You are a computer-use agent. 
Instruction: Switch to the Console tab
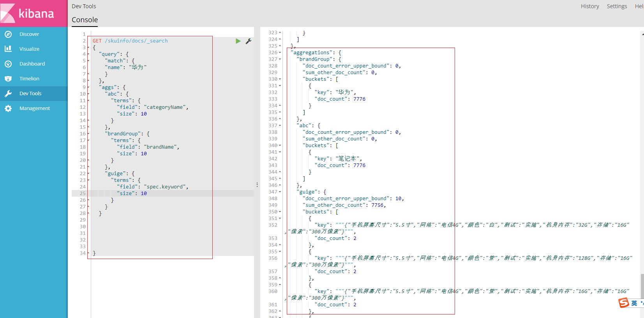pyautogui.click(x=85, y=20)
